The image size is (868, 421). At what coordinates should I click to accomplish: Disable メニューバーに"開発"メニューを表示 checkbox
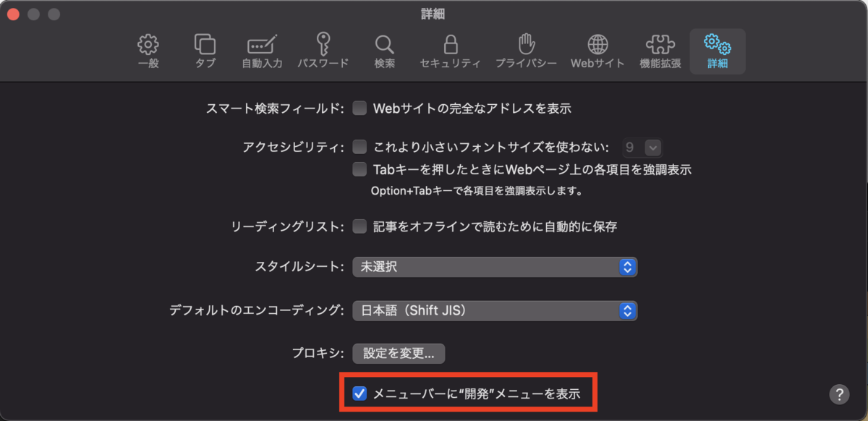point(359,394)
